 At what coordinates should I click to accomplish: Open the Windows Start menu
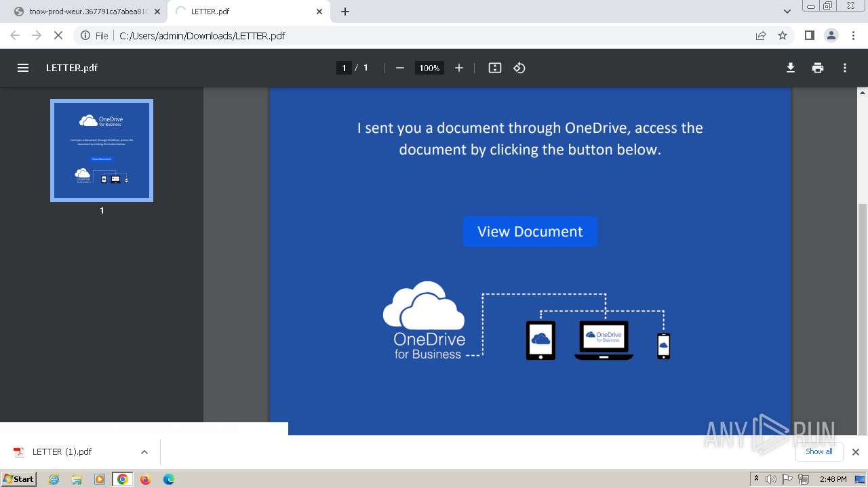[x=18, y=479]
